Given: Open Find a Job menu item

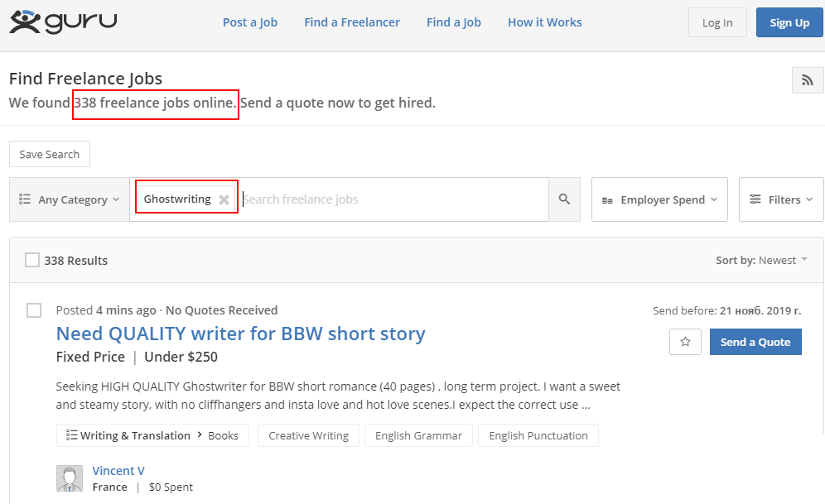Looking at the screenshot, I should click(x=454, y=22).
